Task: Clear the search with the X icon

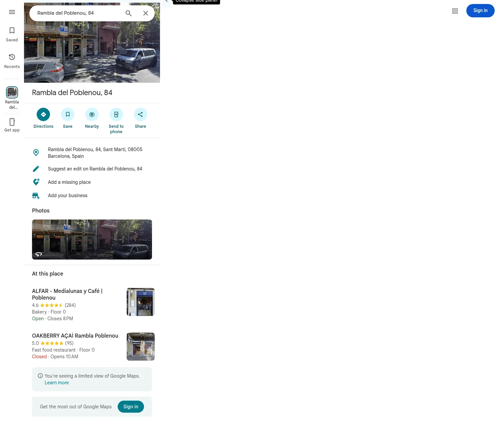Action: point(146,13)
